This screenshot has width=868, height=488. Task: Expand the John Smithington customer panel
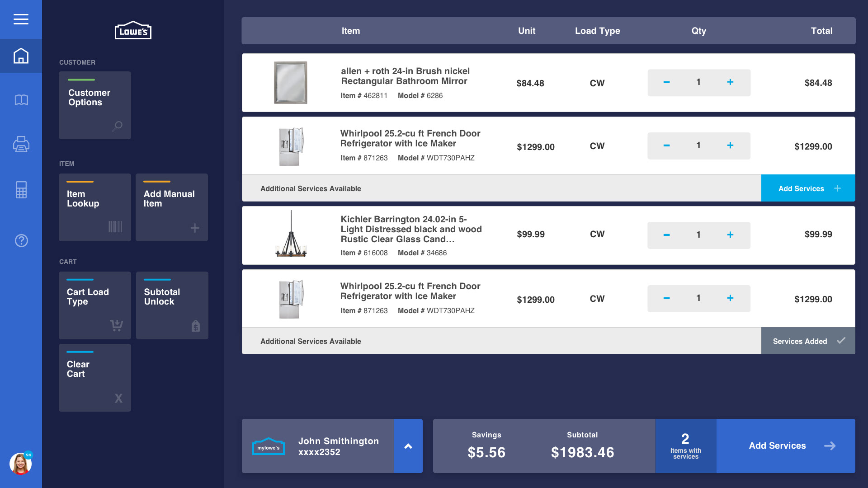click(408, 446)
